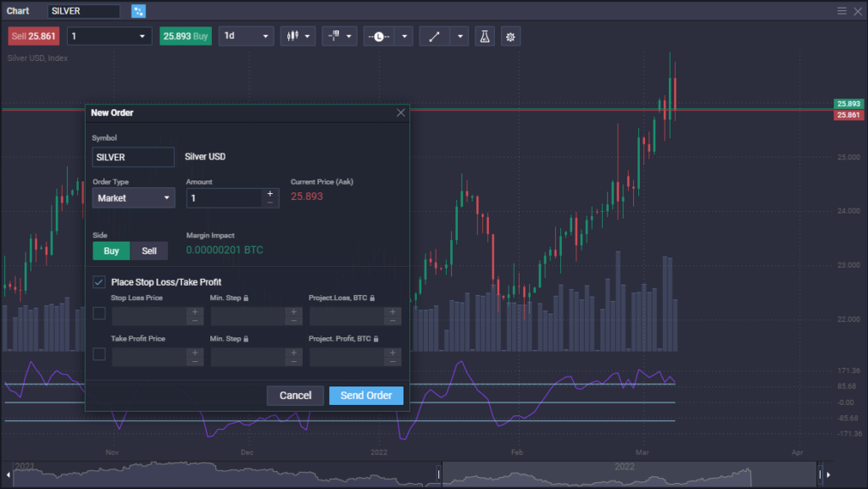The image size is (868, 489).
Task: Select the trend line drawing tool
Action: (433, 36)
